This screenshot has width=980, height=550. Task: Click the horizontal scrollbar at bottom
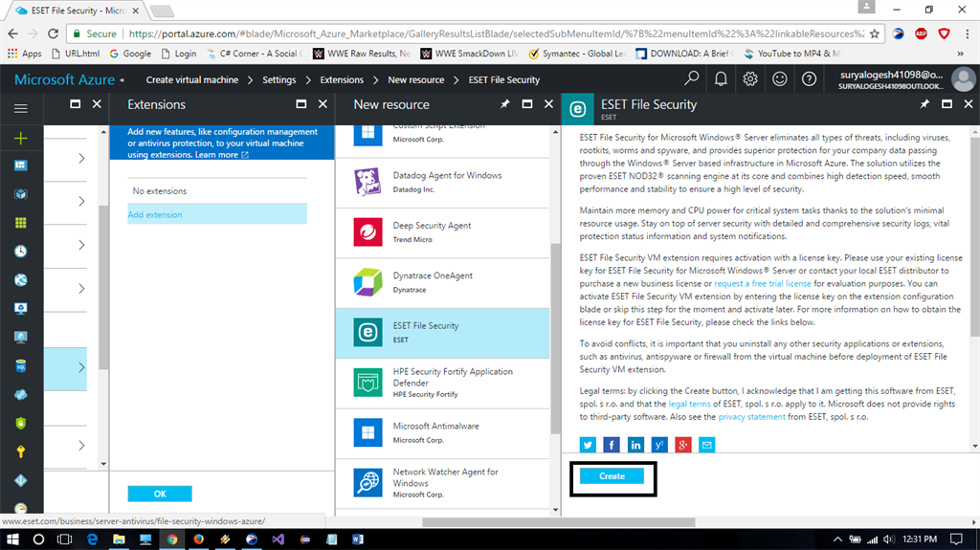click(558, 522)
